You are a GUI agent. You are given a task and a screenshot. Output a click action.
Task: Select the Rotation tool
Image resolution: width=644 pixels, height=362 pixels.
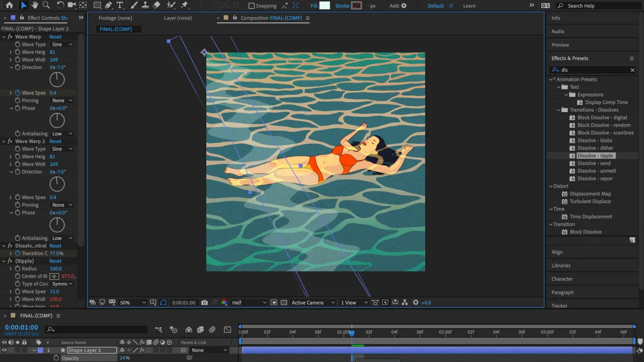pyautogui.click(x=60, y=6)
